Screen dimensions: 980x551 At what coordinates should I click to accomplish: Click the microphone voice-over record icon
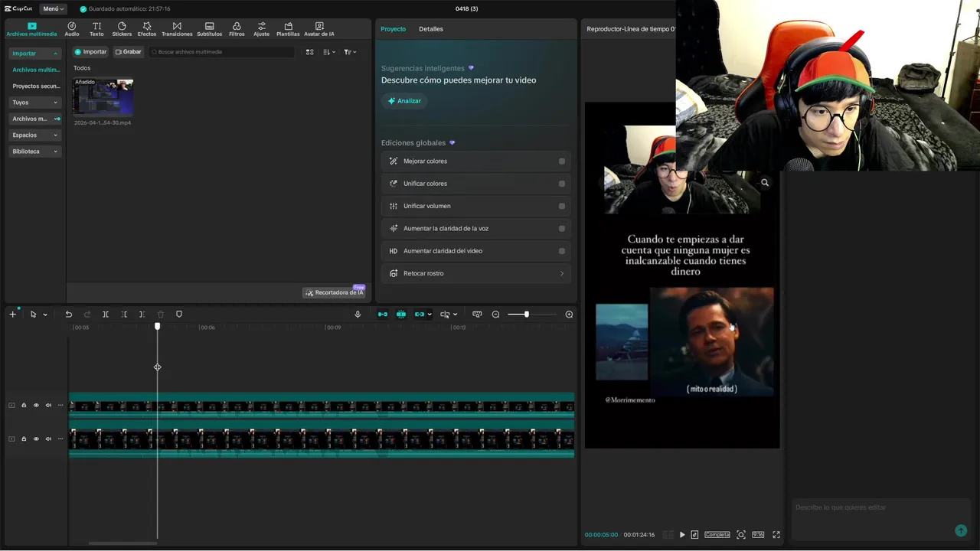(x=358, y=315)
